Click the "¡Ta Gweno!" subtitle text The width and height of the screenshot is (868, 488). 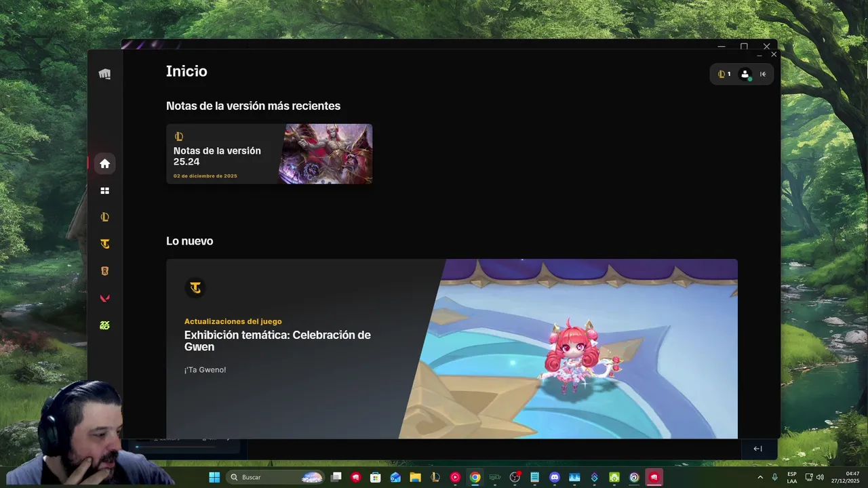205,370
